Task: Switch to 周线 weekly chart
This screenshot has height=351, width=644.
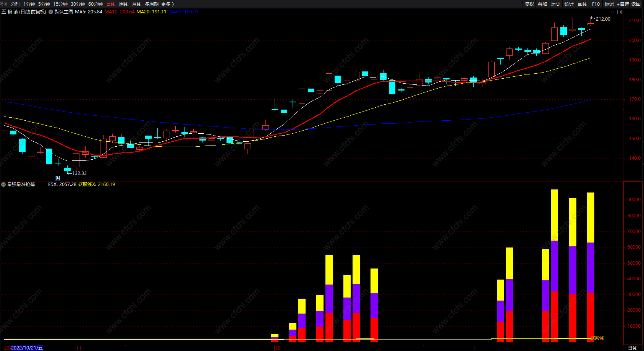Action: pyautogui.click(x=124, y=4)
